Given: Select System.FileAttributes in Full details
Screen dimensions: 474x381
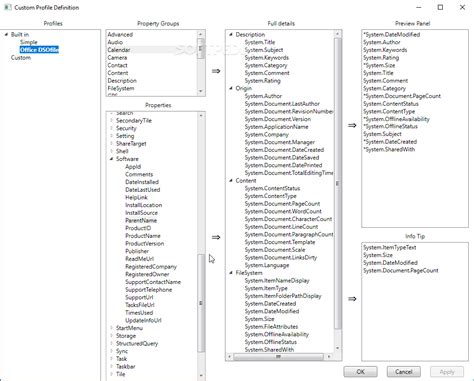Looking at the screenshot, I should [271, 327].
